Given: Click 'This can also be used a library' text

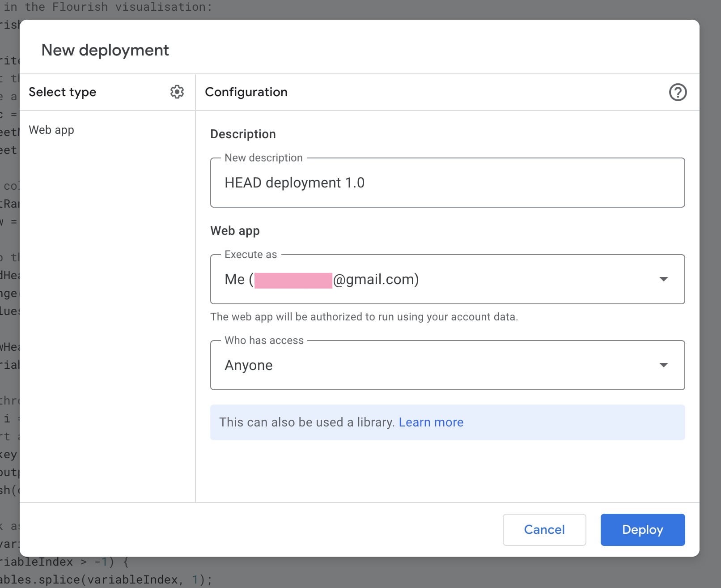Looking at the screenshot, I should (x=307, y=422).
